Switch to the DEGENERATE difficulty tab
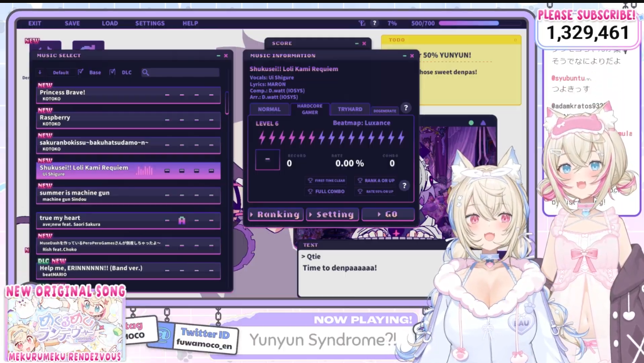Image resolution: width=644 pixels, height=363 pixels. coord(384,110)
